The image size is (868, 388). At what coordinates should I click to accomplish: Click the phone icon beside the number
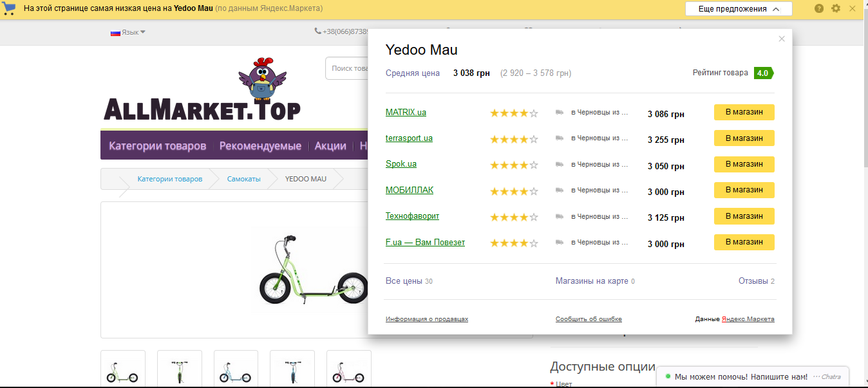click(x=317, y=31)
